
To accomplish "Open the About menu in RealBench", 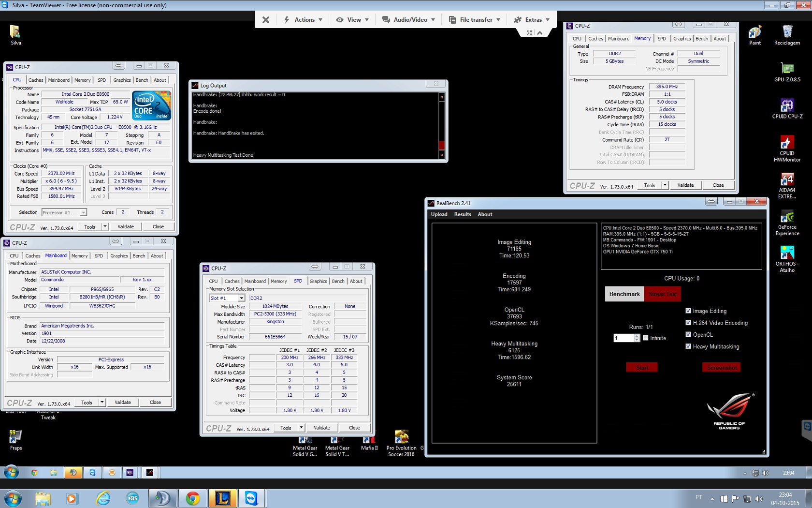I will [485, 214].
